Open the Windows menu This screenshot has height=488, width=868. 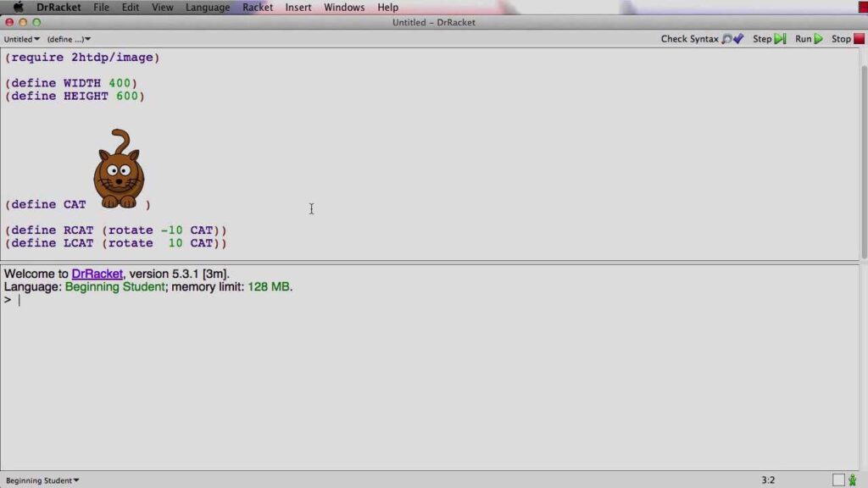[x=344, y=7]
